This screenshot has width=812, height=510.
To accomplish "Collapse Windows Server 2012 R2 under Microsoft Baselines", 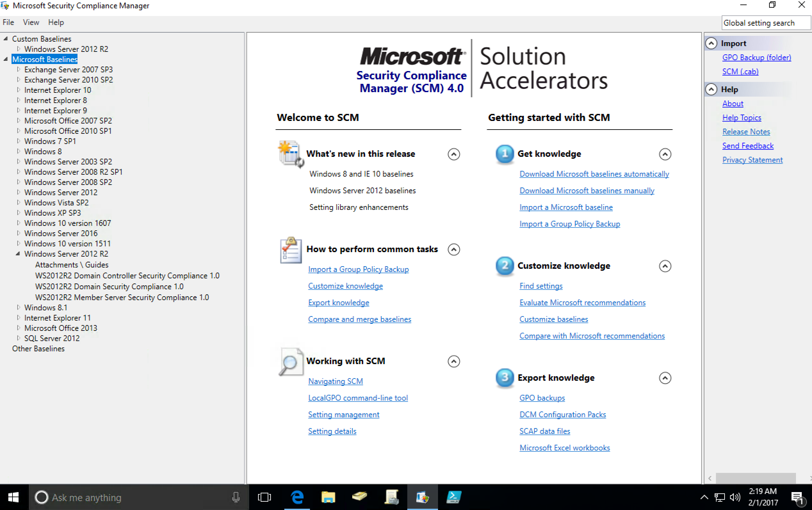I will click(18, 254).
